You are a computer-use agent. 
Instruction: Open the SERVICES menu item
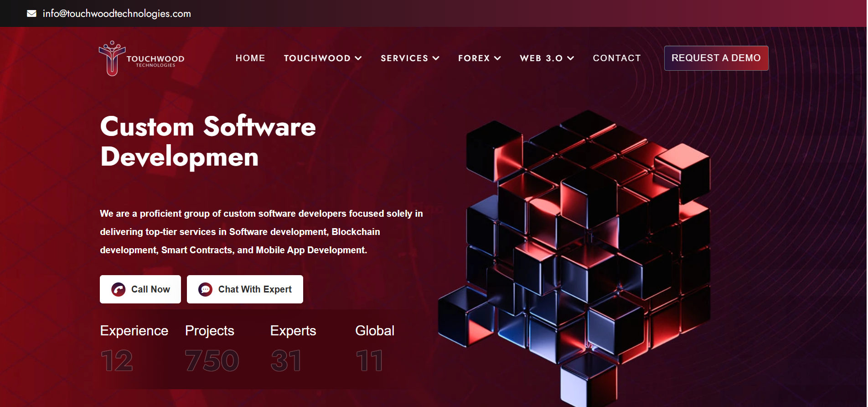[404, 58]
